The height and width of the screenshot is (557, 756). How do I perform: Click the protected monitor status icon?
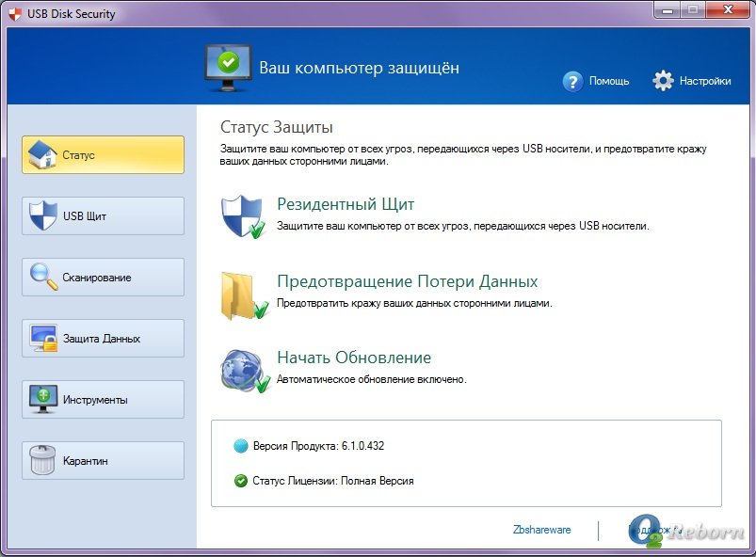(x=228, y=68)
